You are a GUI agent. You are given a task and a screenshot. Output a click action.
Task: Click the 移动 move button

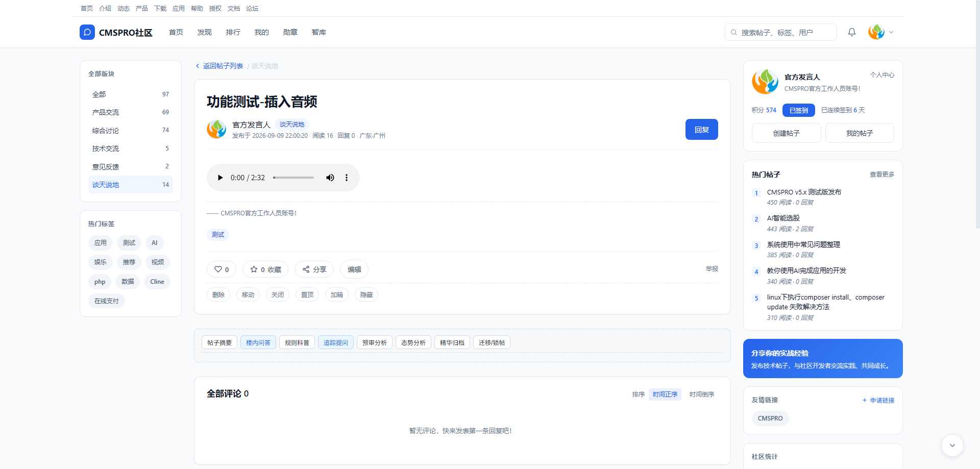pos(248,295)
